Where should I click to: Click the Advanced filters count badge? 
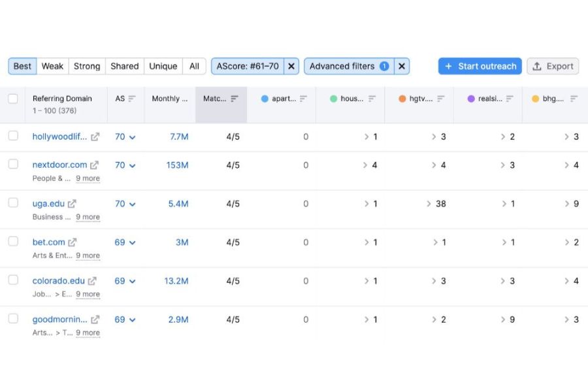coord(384,67)
